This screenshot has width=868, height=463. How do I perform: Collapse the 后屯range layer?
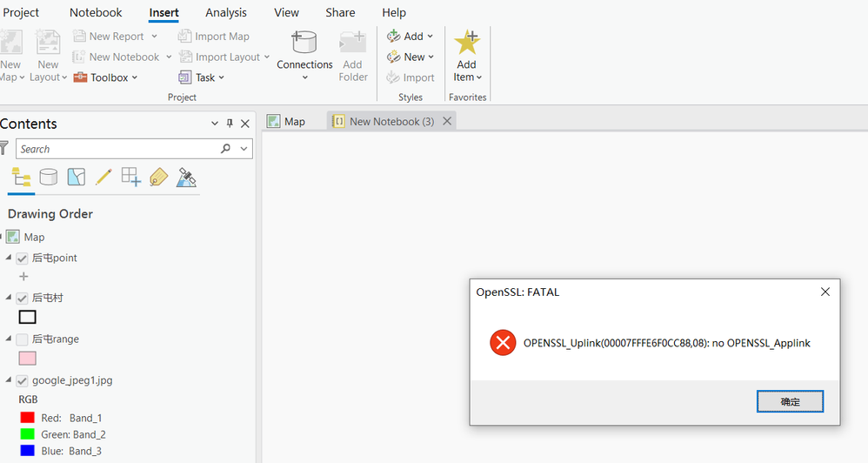coord(9,339)
